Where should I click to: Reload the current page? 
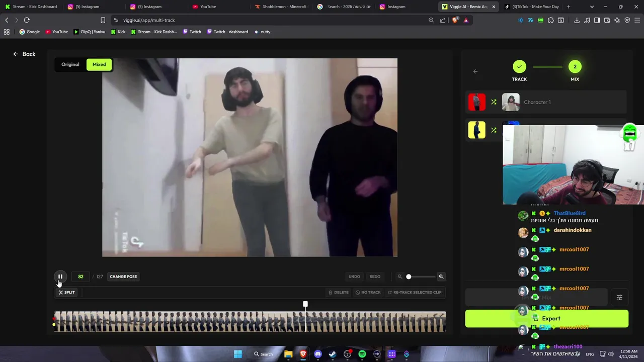pyautogui.click(x=27, y=20)
